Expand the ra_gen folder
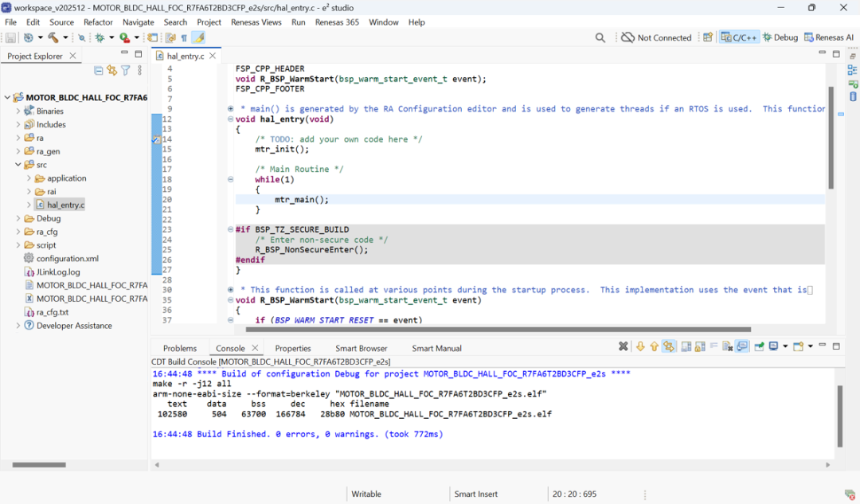 18,151
